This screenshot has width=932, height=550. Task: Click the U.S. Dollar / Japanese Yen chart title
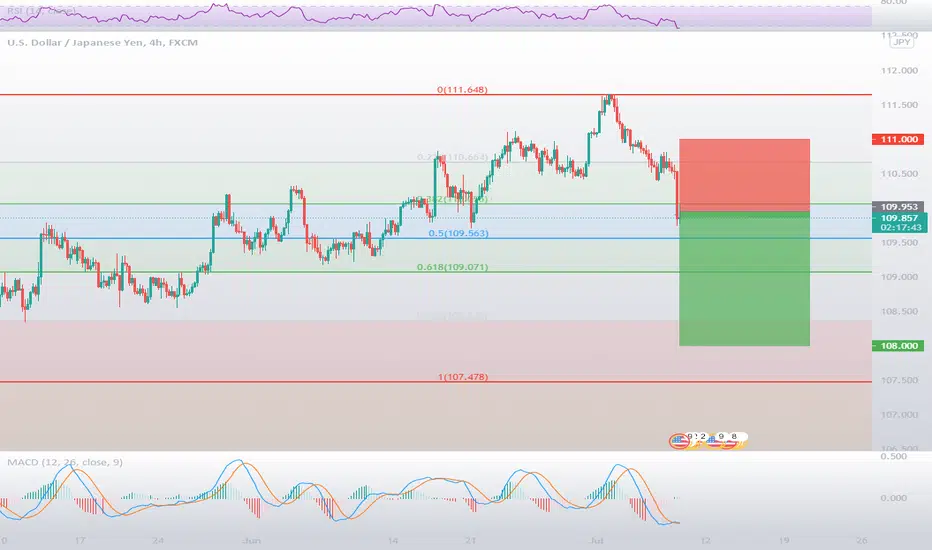pyautogui.click(x=102, y=42)
